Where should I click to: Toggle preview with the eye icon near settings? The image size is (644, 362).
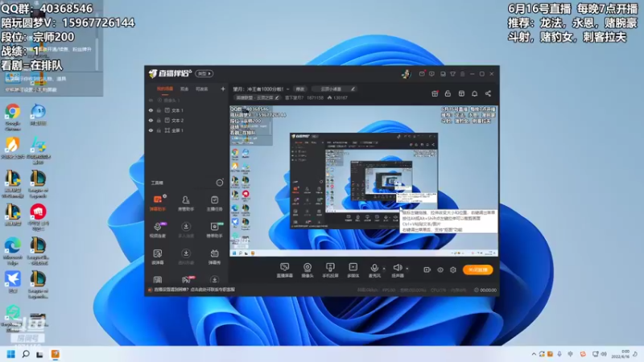(x=440, y=269)
